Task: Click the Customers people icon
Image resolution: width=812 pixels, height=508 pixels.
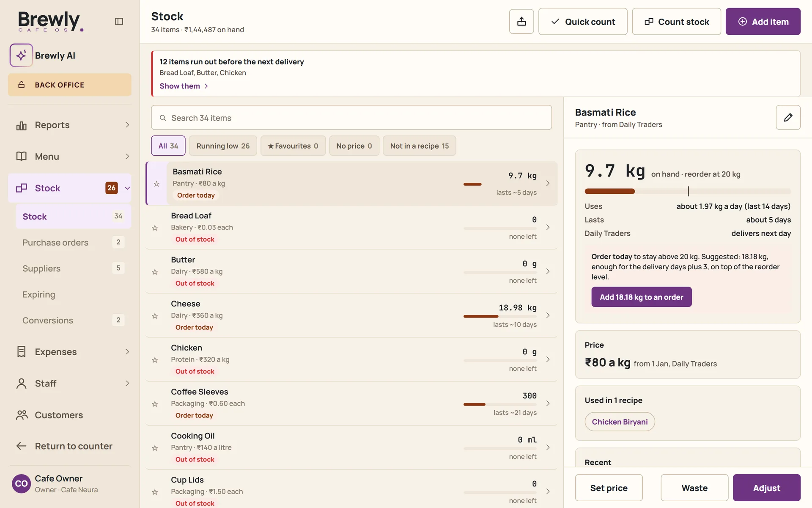Action: click(x=22, y=415)
